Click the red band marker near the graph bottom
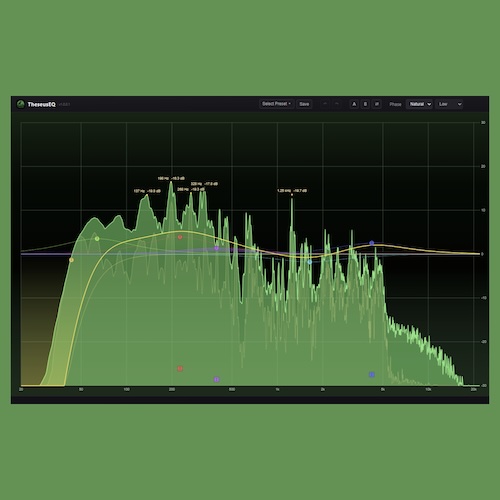 [180, 369]
